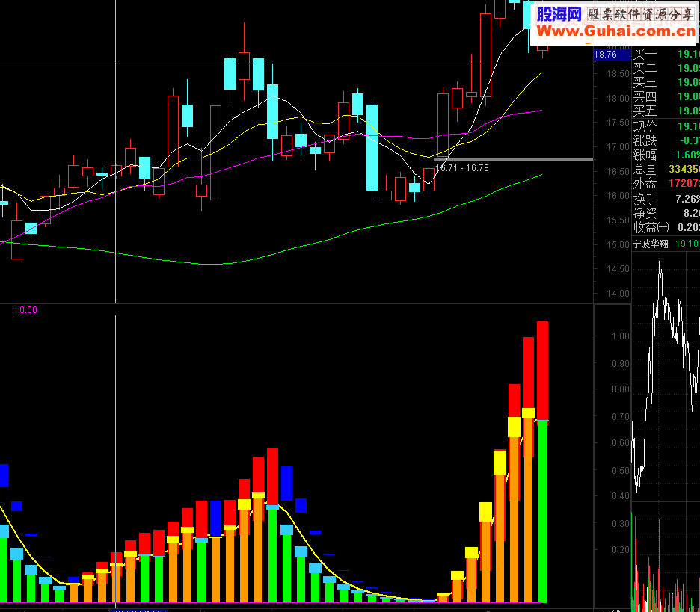Click the 16.50 price axis label
This screenshot has width=700, height=612.
618,172
